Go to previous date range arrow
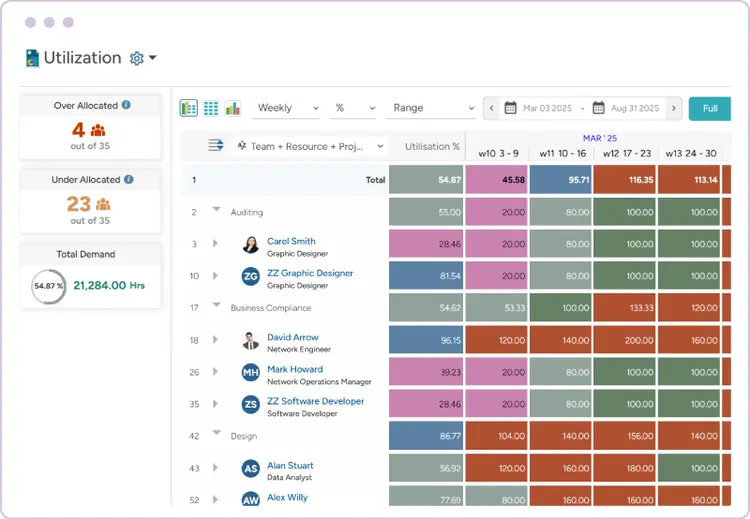Screen dimensions: 750x519 click(x=491, y=108)
